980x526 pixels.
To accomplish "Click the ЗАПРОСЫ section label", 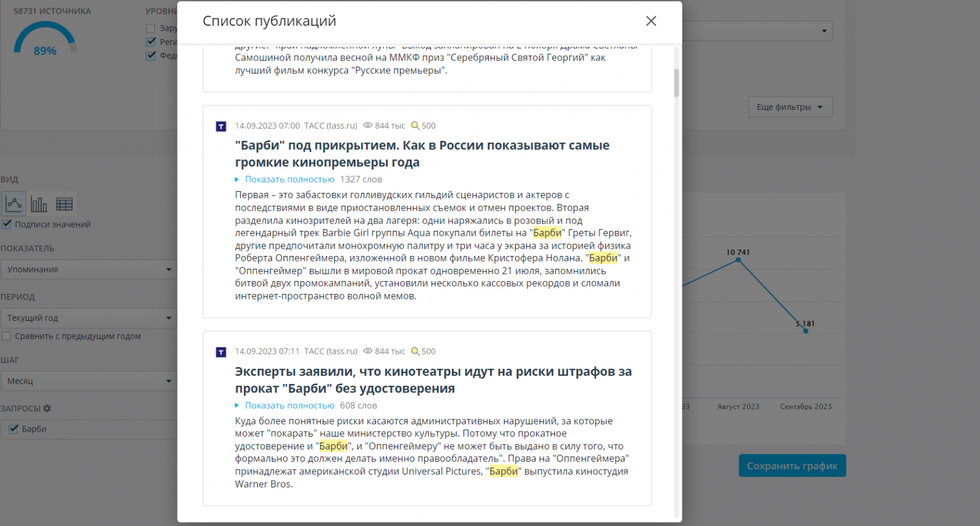I will (x=21, y=408).
